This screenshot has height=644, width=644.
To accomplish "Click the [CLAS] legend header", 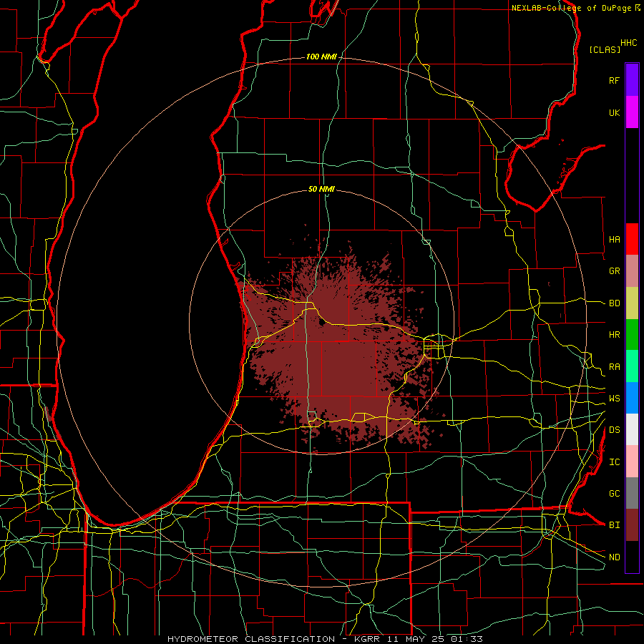I will (605, 49).
